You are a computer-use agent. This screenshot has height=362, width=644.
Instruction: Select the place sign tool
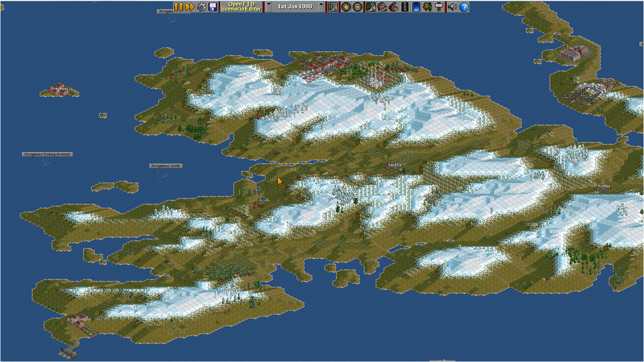[439, 7]
